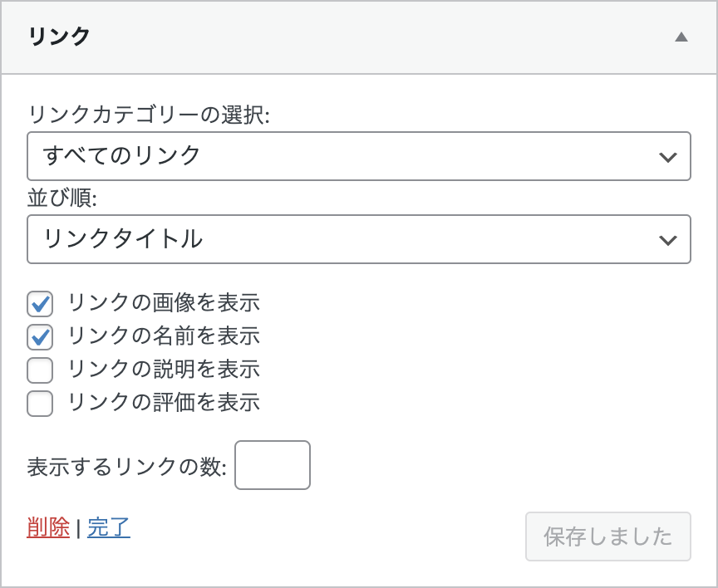Click the リンクの画像を表示 label text

click(x=164, y=303)
